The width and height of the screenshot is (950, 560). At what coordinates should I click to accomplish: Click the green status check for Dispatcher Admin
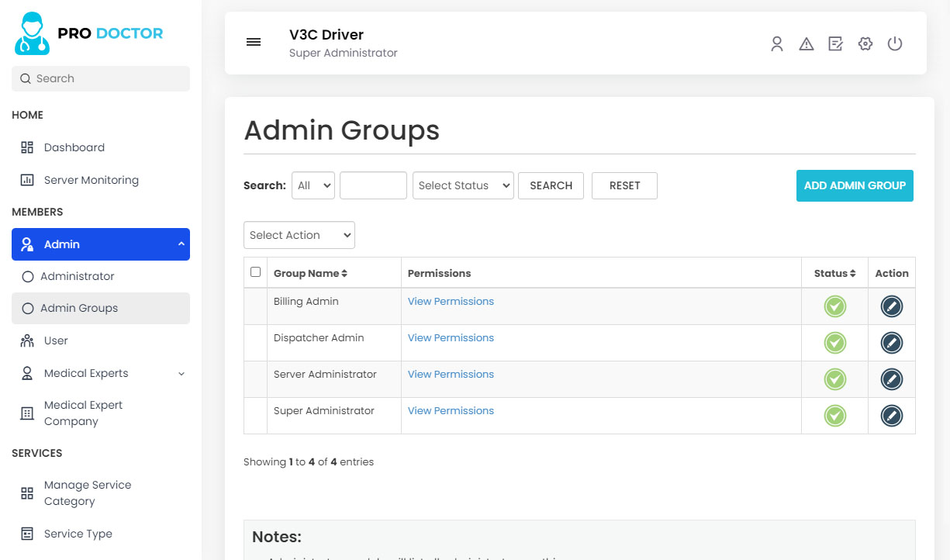[834, 342]
